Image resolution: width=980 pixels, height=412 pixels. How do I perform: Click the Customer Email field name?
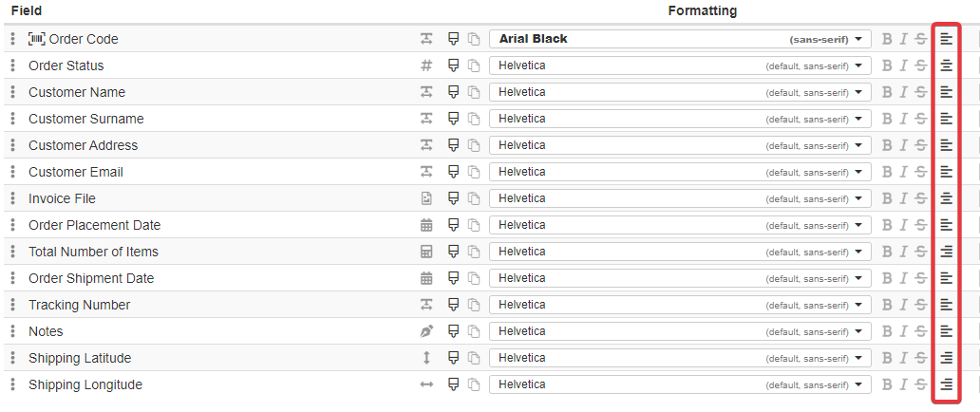[76, 172]
